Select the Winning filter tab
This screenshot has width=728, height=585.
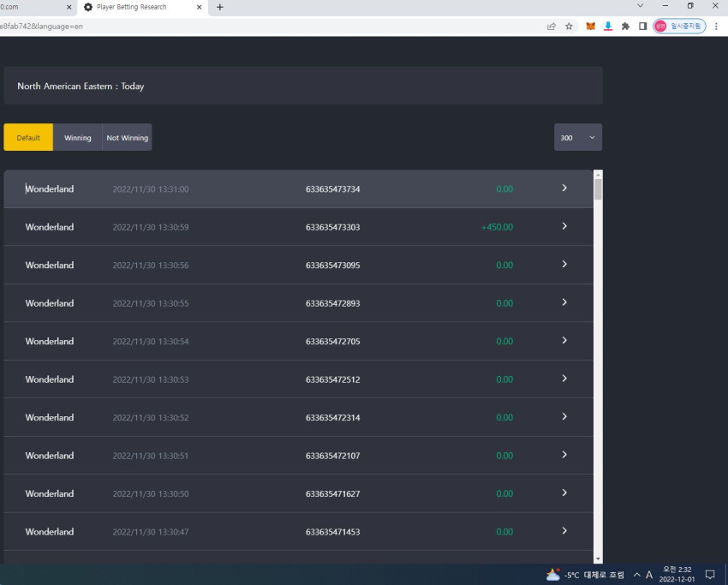tap(78, 137)
